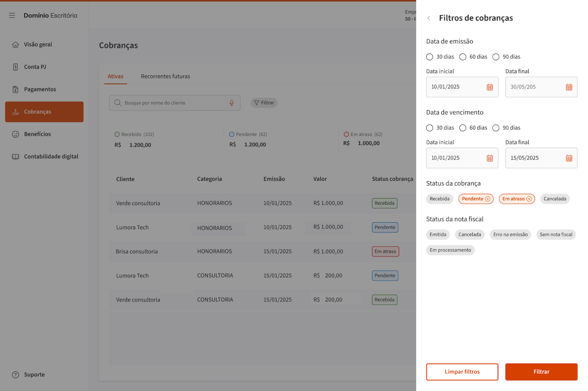Switch to Recorrentes futuras tab
The height and width of the screenshot is (391, 588).
click(x=165, y=77)
